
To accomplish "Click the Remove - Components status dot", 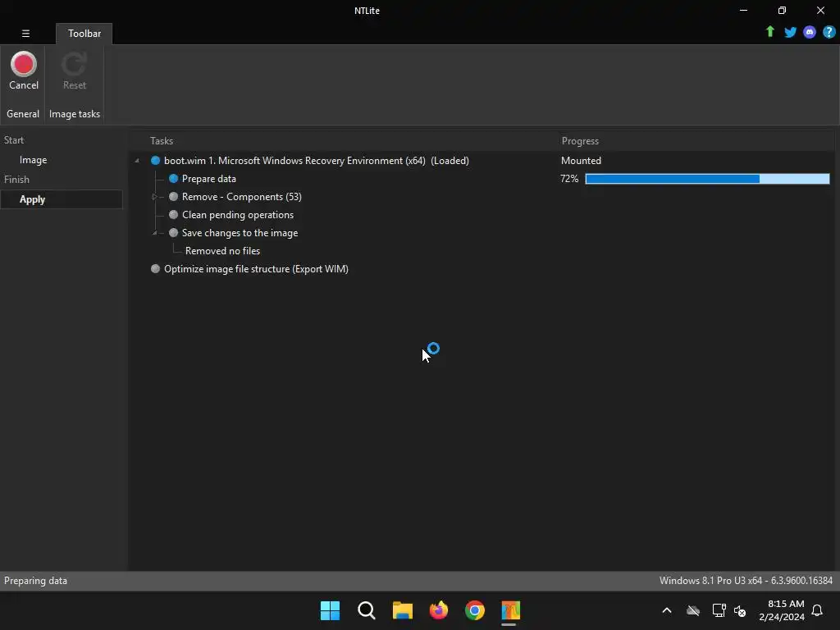I will click(x=174, y=197).
